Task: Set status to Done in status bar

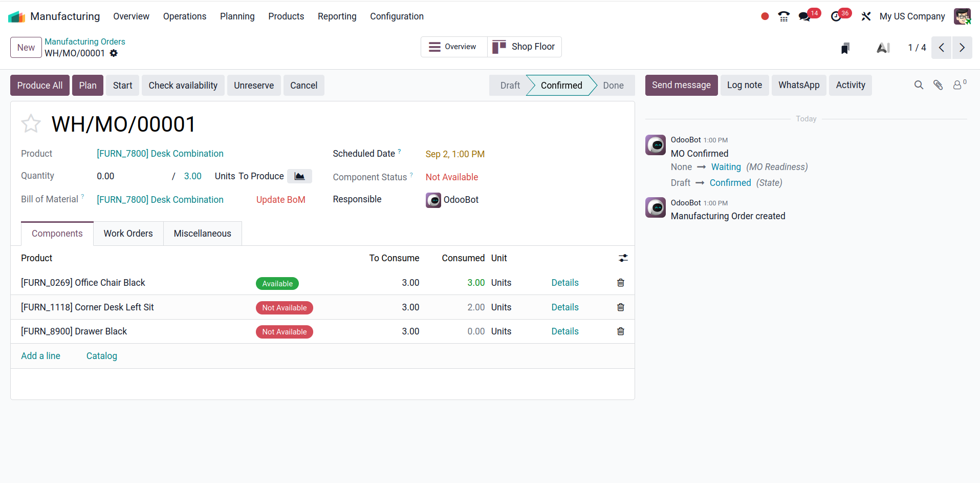Action: [613, 86]
